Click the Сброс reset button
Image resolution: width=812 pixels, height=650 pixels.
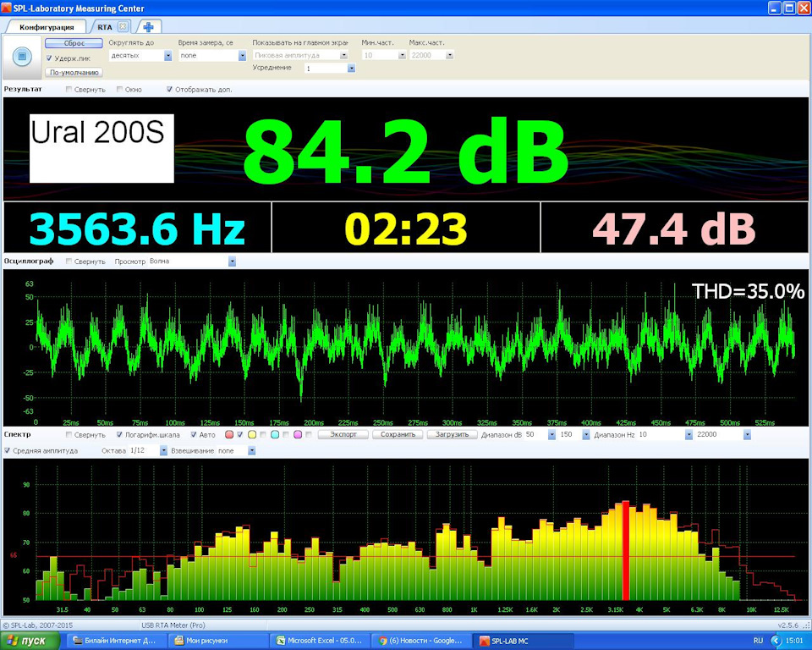(x=74, y=43)
